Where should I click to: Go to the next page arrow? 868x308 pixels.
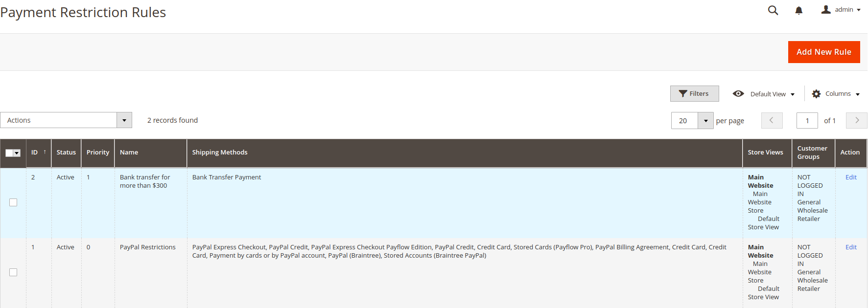tap(857, 120)
